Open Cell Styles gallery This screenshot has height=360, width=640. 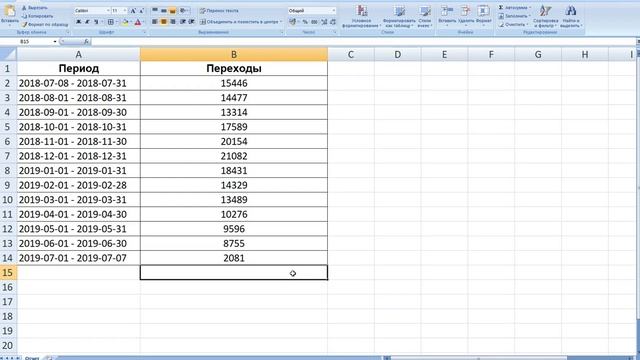point(425,16)
